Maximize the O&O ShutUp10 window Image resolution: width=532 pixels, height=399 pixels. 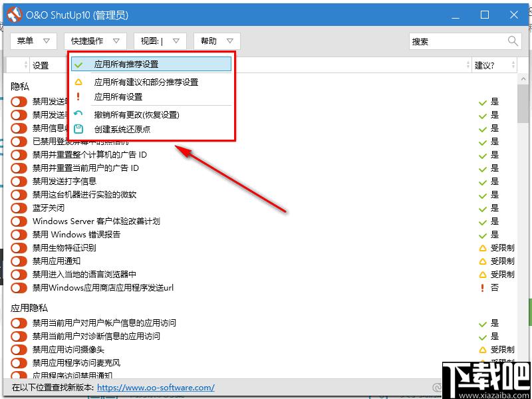(x=485, y=15)
